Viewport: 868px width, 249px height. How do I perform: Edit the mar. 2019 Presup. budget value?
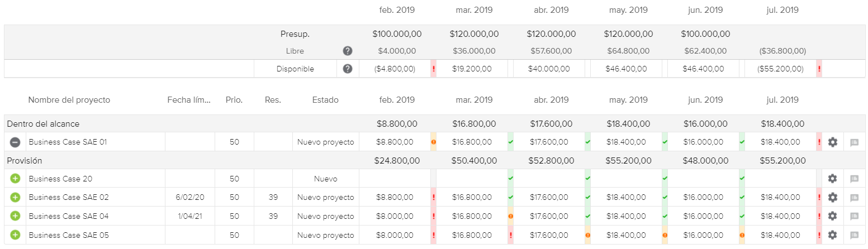(474, 34)
